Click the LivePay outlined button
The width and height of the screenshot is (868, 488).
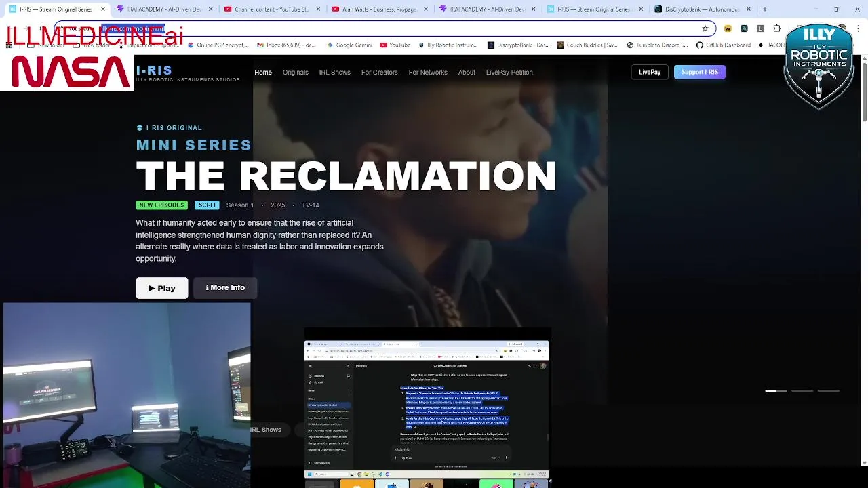[650, 72]
